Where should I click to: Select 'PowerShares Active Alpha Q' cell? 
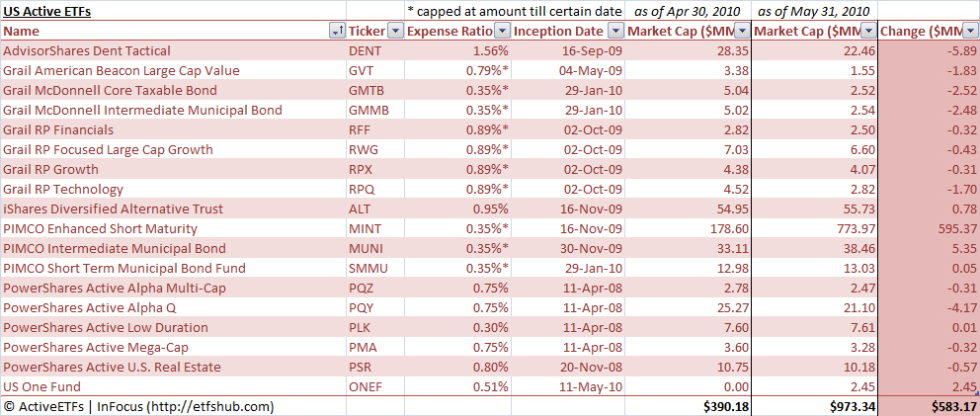(x=173, y=307)
